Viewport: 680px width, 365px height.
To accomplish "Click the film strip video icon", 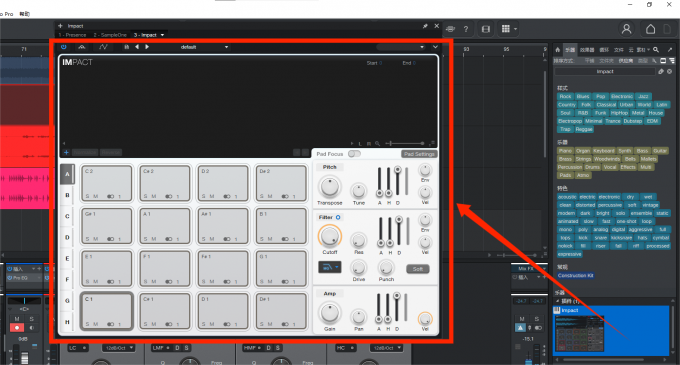I will [x=486, y=29].
